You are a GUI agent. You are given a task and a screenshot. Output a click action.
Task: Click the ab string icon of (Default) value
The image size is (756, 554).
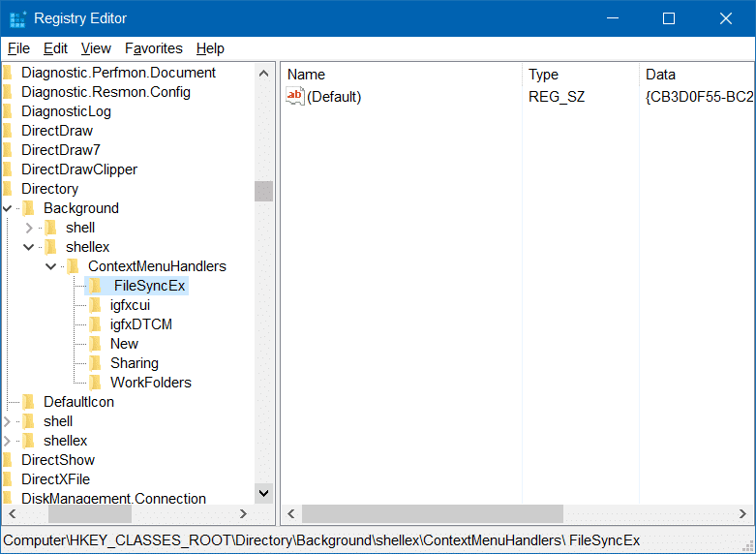(295, 96)
